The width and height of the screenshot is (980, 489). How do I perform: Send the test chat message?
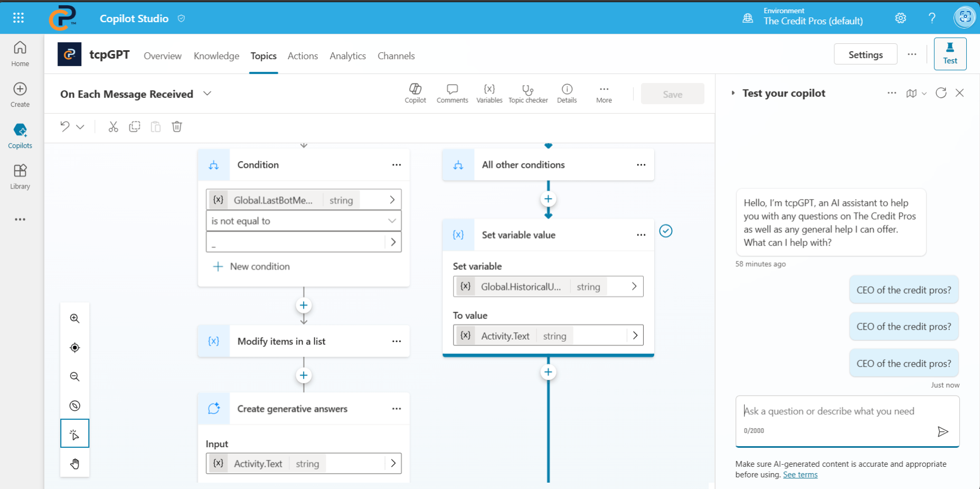click(943, 431)
